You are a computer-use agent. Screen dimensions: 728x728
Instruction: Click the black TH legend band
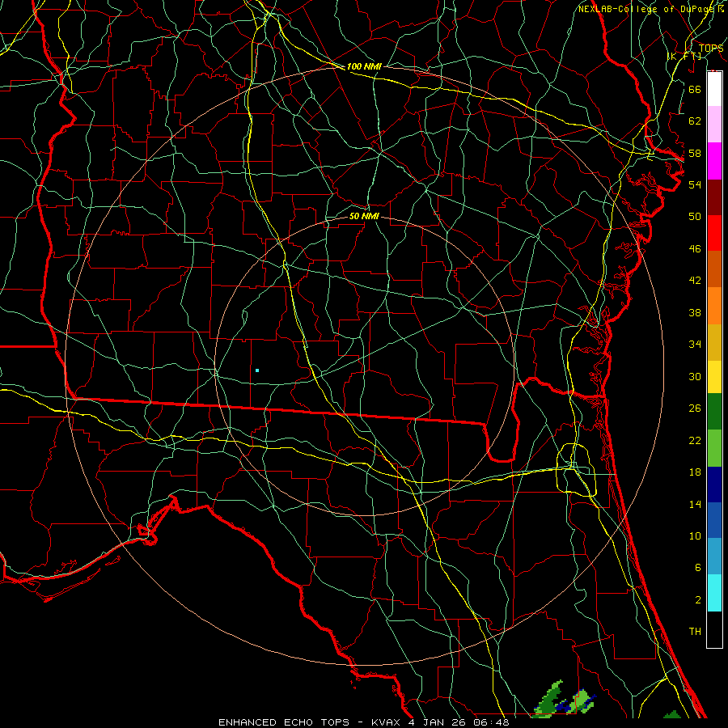714,629
